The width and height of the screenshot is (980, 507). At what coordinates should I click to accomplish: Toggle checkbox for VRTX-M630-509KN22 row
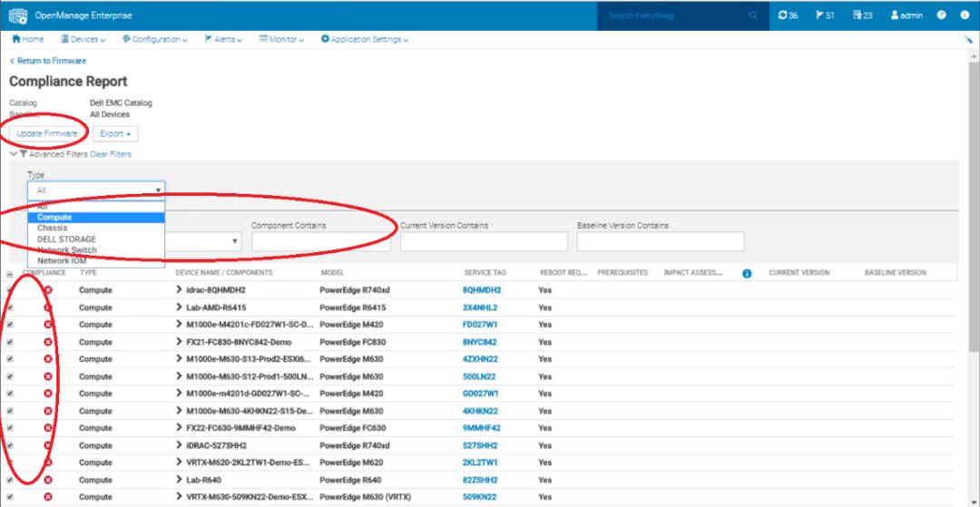[9, 497]
